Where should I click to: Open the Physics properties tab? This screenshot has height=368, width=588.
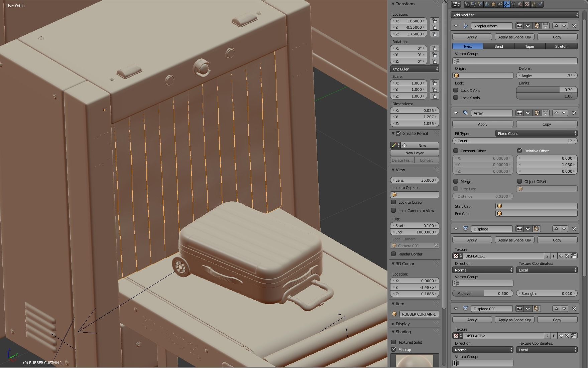tap(540, 4)
